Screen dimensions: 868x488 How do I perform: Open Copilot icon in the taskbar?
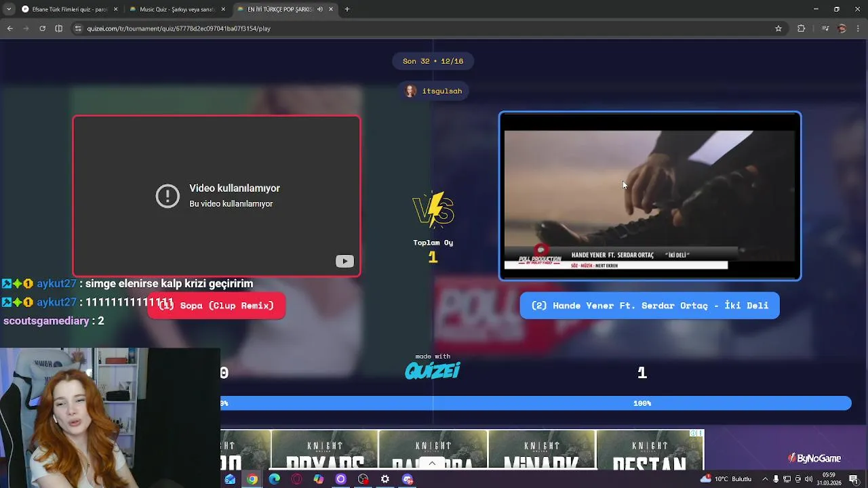click(x=319, y=479)
